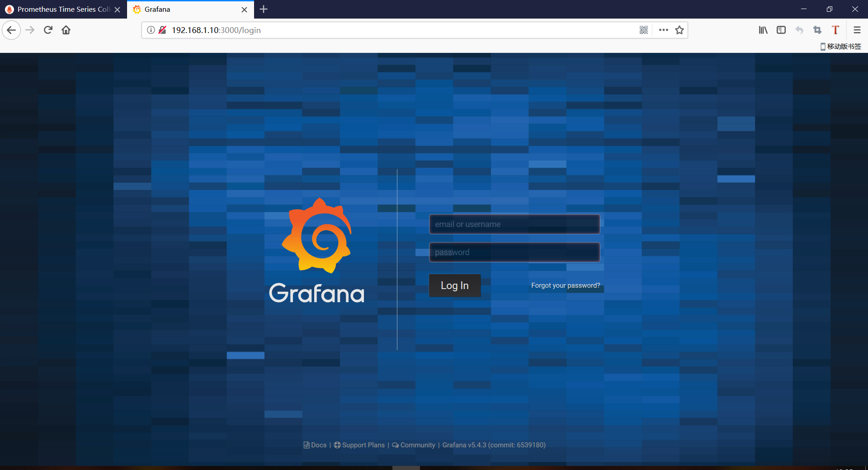Open the page actions three-dot menu
Viewport: 868px width, 470px height.
click(x=663, y=30)
